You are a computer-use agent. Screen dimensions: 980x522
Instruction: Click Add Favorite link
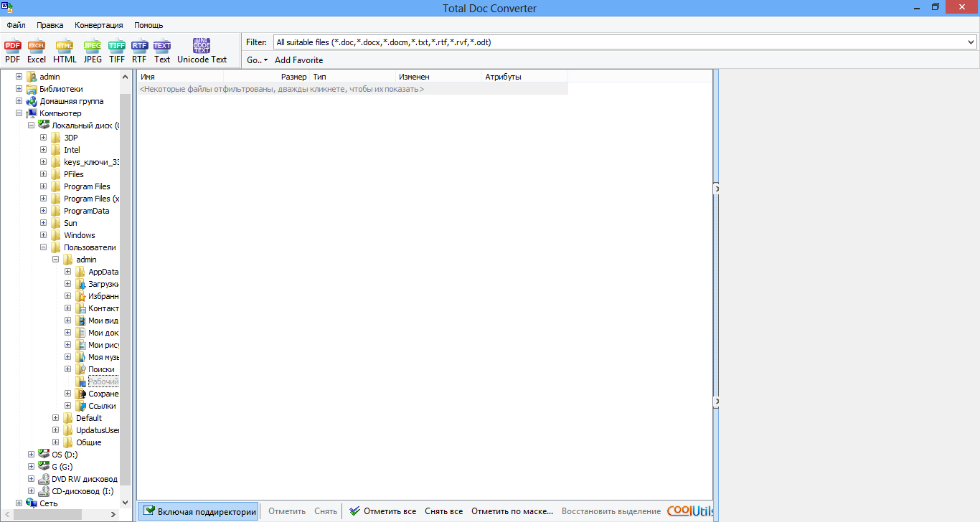point(299,60)
